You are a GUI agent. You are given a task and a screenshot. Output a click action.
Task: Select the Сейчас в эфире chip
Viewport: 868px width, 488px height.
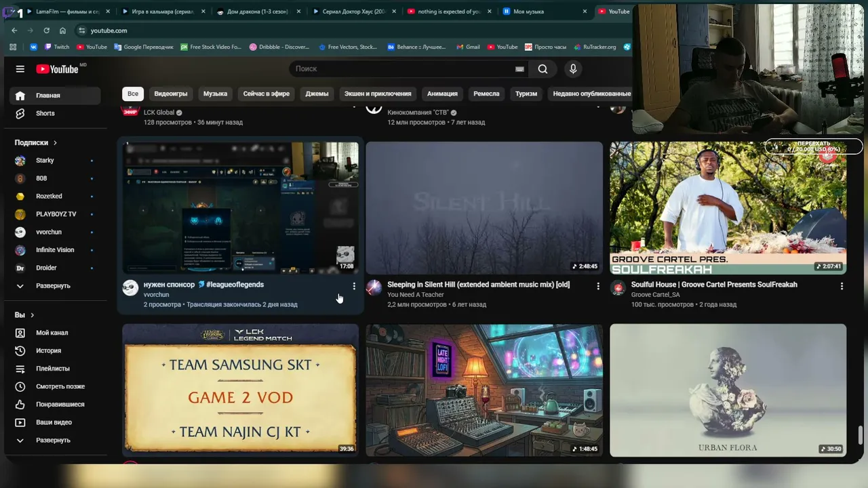(267, 94)
